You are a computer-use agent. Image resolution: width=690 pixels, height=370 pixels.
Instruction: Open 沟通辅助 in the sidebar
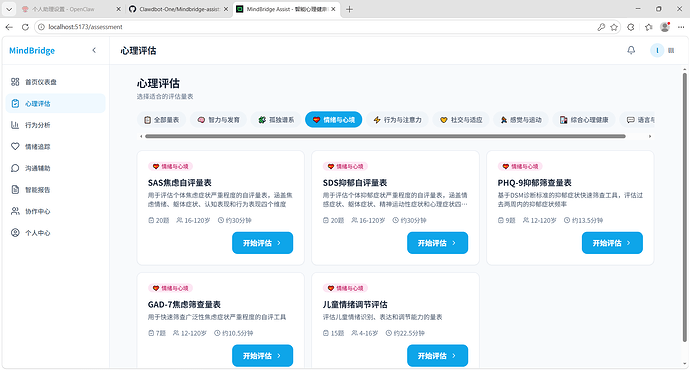(55, 168)
